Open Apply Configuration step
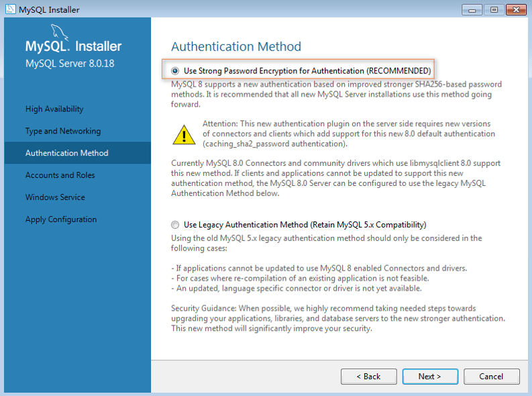The height and width of the screenshot is (396, 532). (x=61, y=219)
